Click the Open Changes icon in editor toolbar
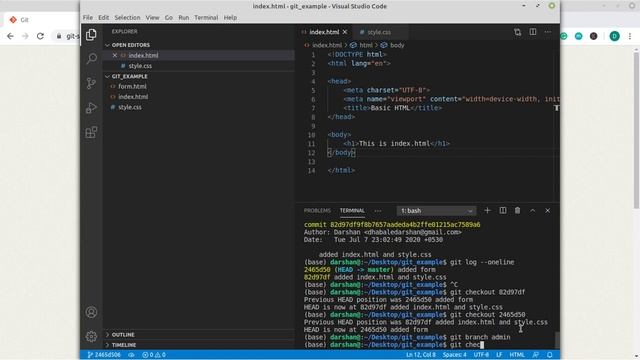 (x=518, y=32)
